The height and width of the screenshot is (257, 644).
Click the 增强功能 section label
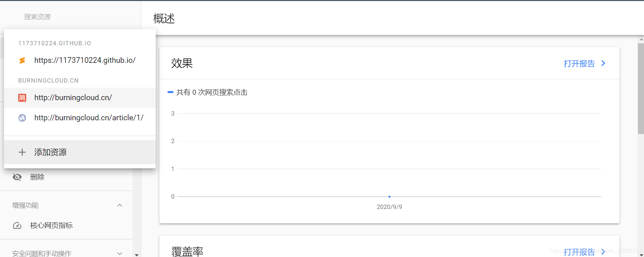click(x=25, y=205)
